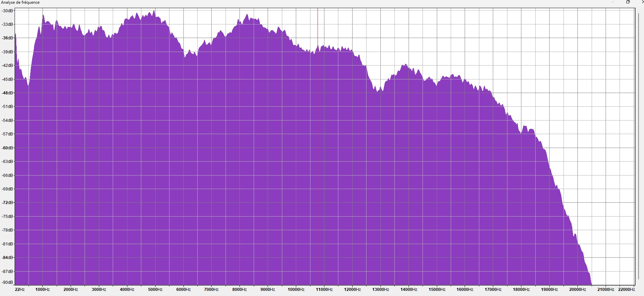Click the red vertical frequency cursor line
This screenshot has width=644, height=296.
pos(318,147)
